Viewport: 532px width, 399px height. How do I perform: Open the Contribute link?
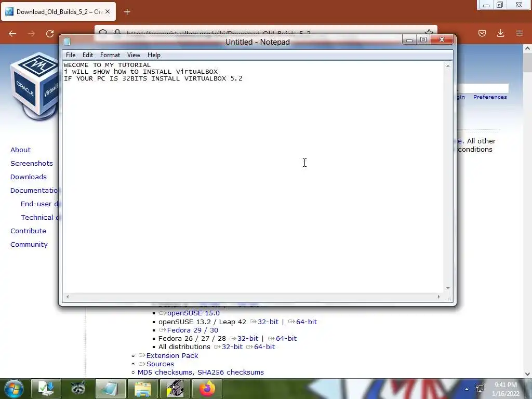pyautogui.click(x=28, y=231)
